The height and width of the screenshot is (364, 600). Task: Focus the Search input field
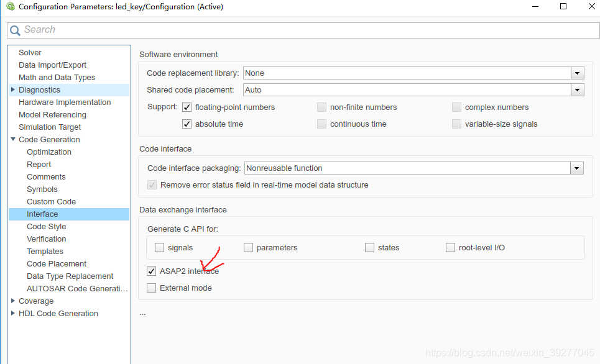click(303, 30)
